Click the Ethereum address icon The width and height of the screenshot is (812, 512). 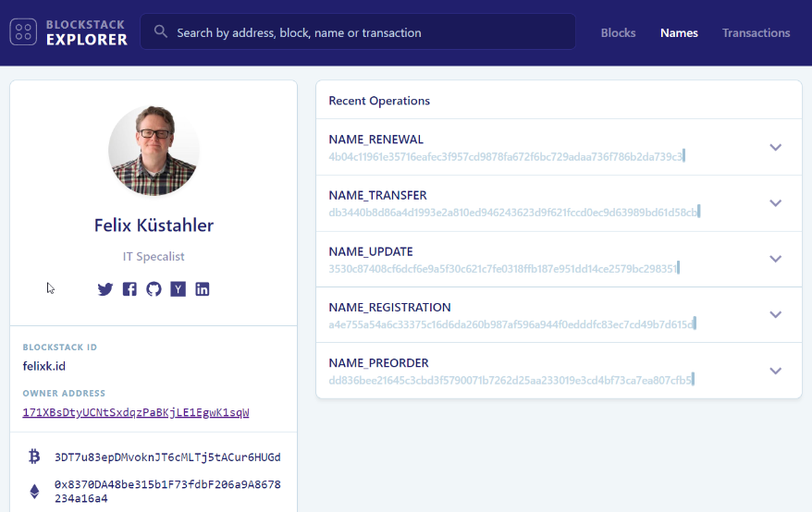pos(35,491)
